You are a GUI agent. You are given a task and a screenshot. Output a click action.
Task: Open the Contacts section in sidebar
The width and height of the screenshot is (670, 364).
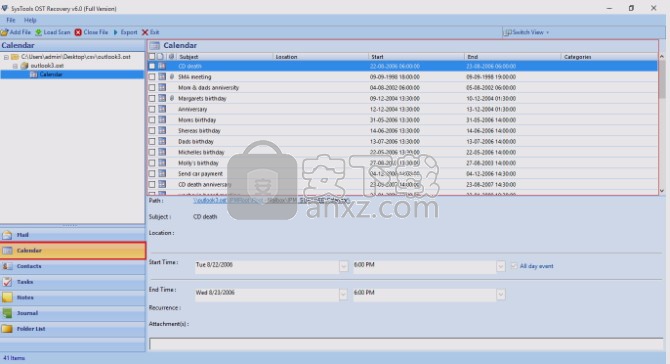coord(73,266)
